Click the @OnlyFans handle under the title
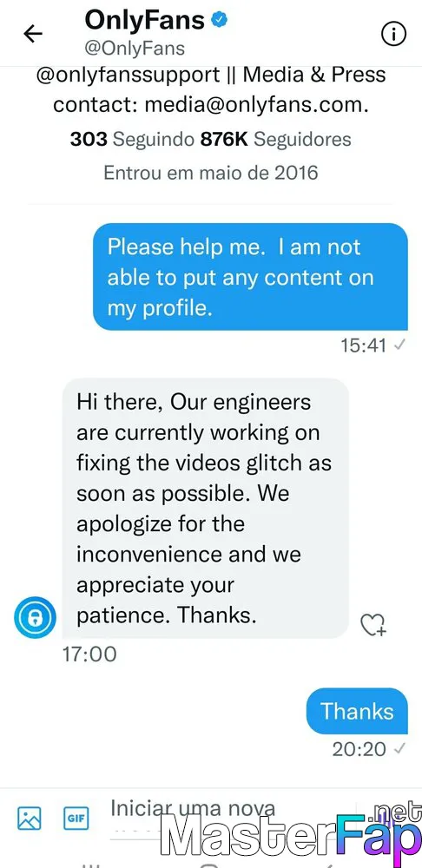The image size is (422, 868). (135, 48)
